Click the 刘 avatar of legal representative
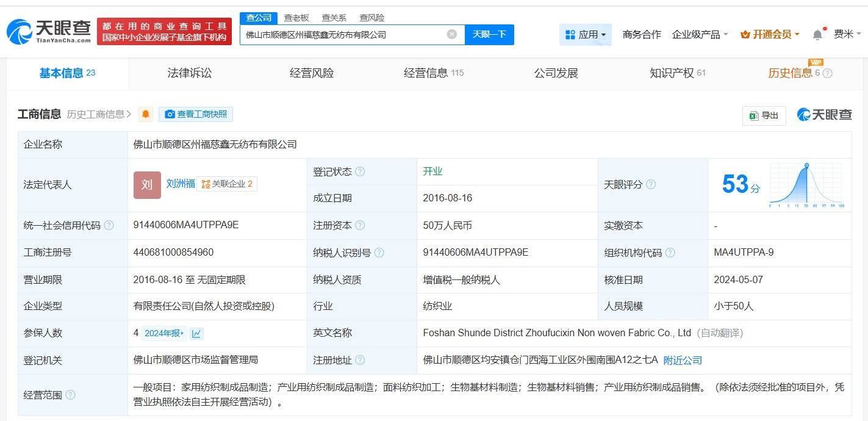The image size is (868, 421). point(147,184)
